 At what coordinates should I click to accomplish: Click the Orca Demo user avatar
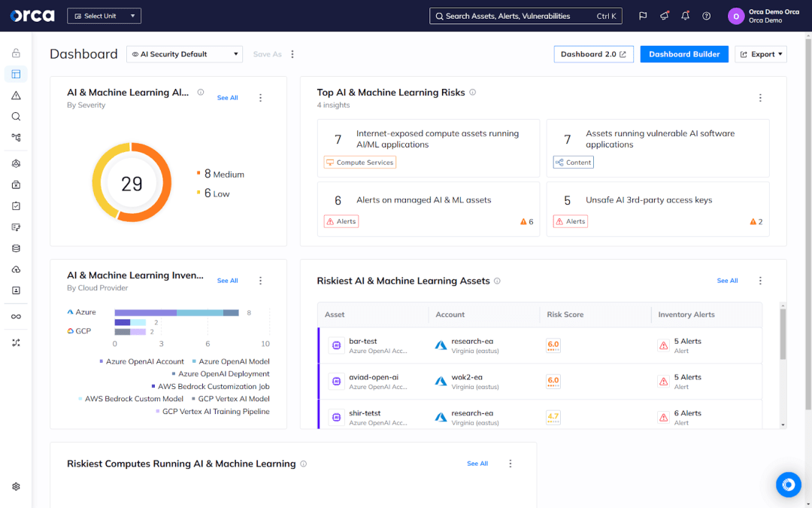(736, 16)
